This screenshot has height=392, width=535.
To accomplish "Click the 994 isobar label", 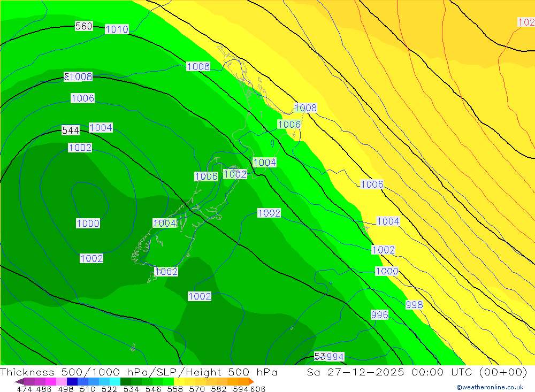I will click(x=335, y=357).
